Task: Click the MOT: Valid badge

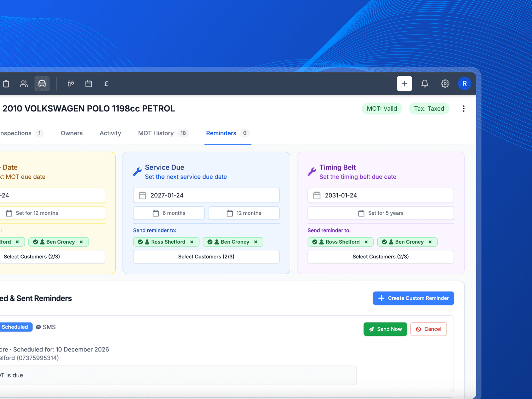Action: pyautogui.click(x=382, y=109)
